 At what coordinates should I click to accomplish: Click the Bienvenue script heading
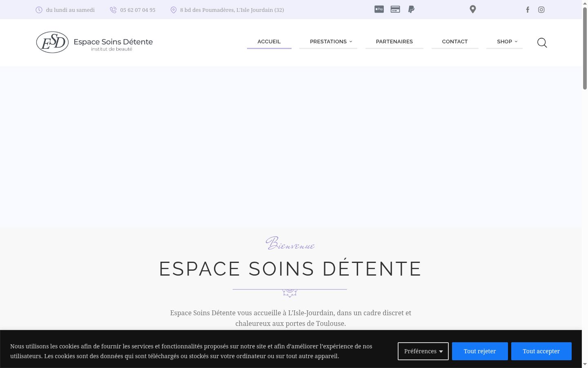click(x=290, y=243)
